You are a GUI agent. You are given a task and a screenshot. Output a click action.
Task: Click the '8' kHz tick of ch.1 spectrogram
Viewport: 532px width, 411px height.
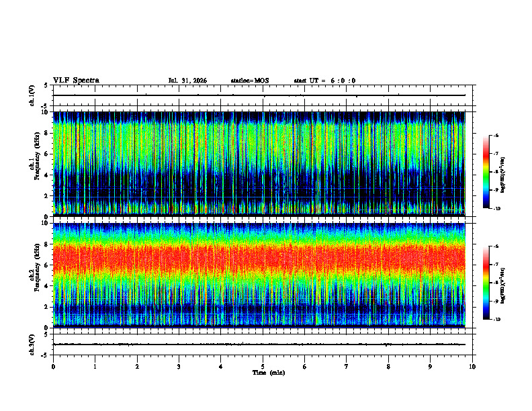47,133
